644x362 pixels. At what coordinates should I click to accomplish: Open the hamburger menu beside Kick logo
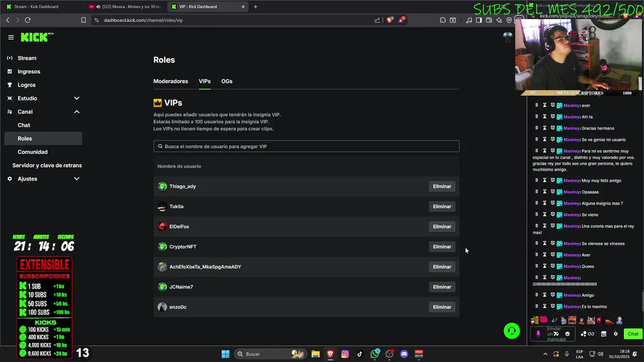(x=11, y=37)
